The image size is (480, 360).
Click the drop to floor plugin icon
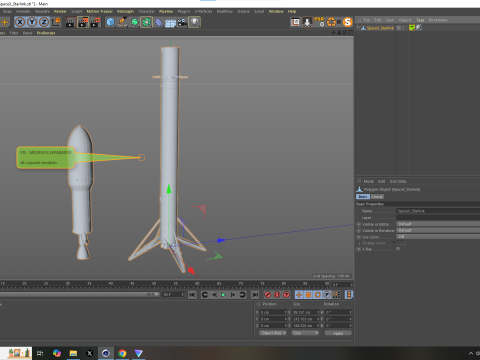pyautogui.click(x=307, y=22)
